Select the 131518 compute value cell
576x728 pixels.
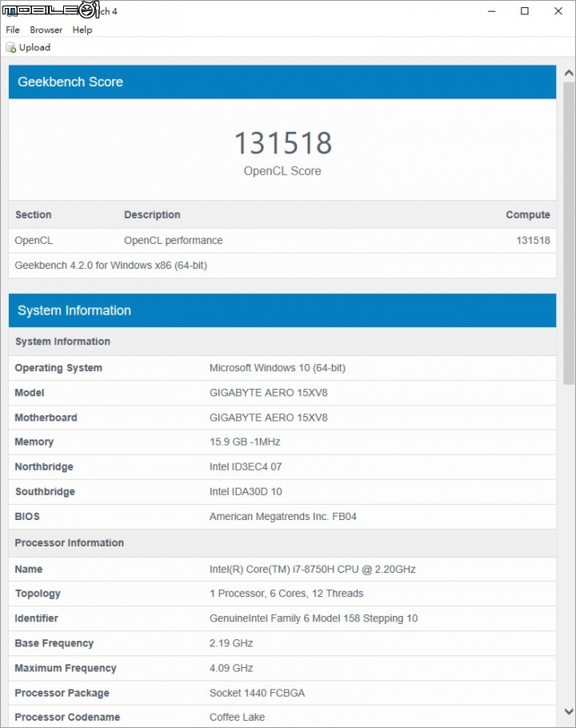(x=534, y=241)
